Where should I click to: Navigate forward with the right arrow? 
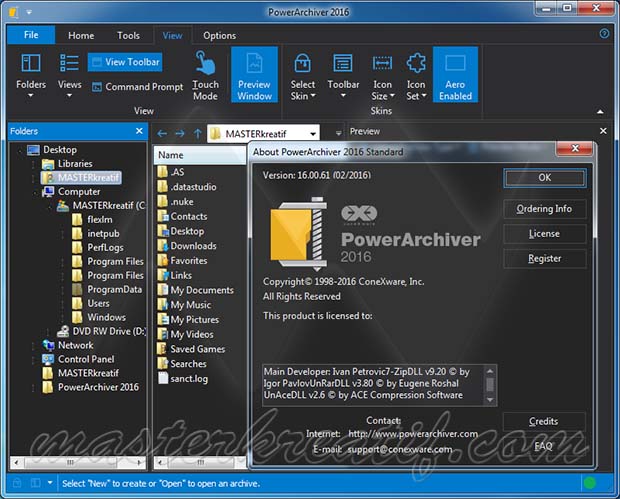click(180, 134)
